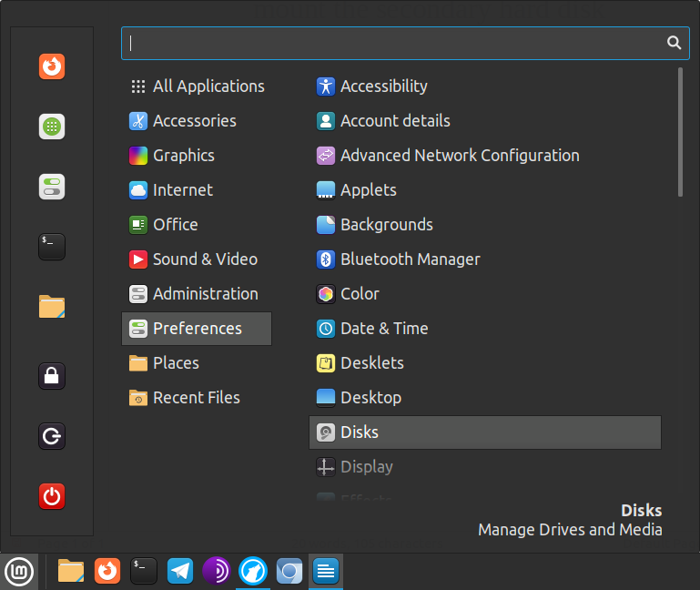Select the All Applications category

pos(197,86)
